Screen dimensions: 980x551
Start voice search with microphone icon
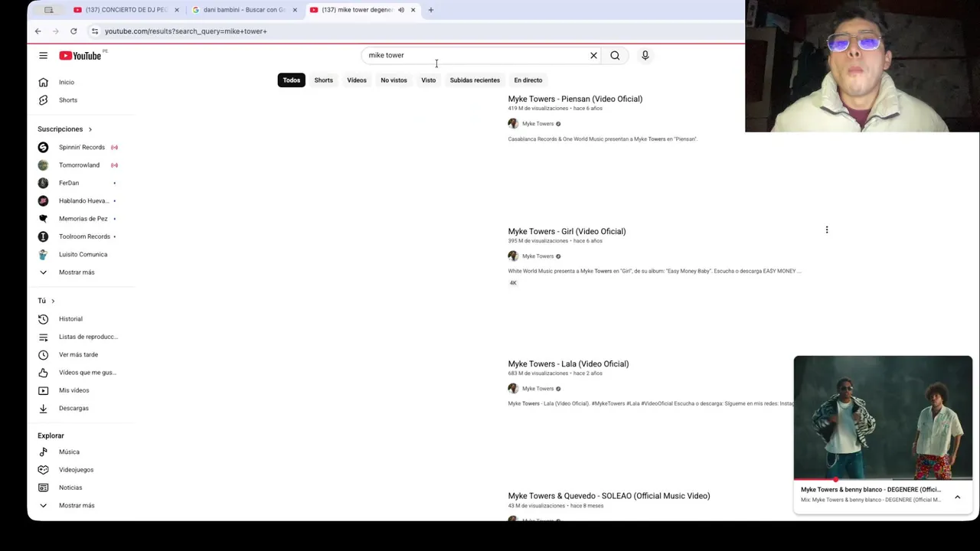point(645,55)
